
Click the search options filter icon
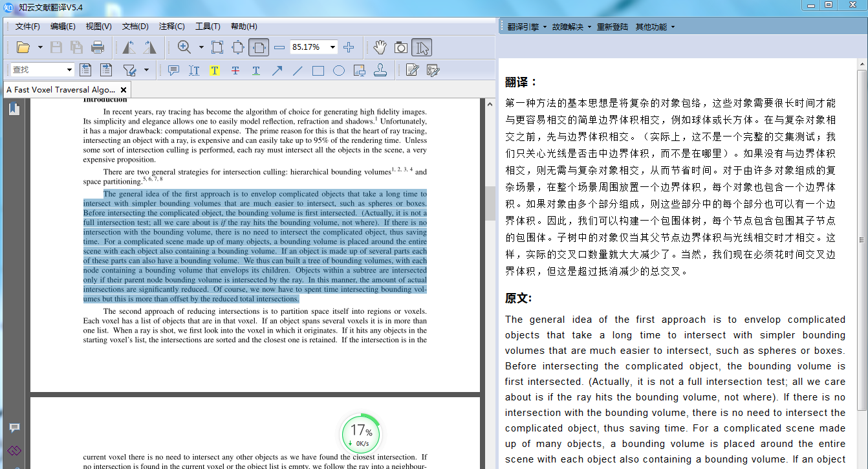tap(129, 70)
